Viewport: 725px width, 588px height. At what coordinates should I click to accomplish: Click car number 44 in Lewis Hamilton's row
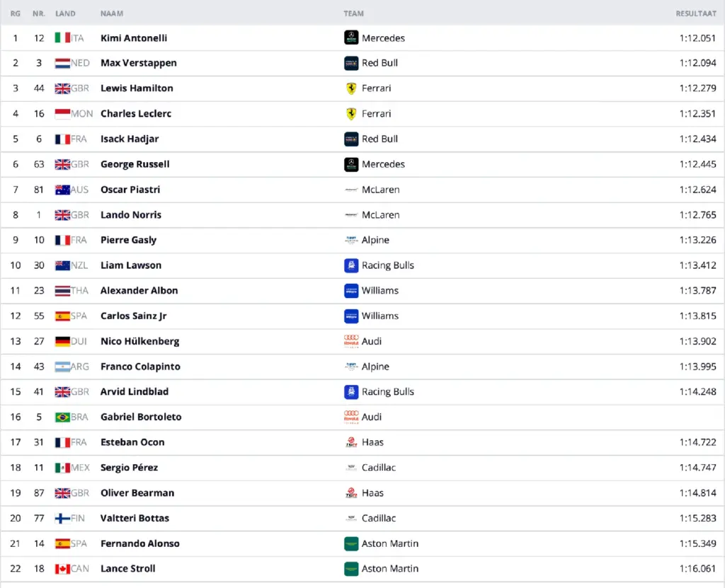pyautogui.click(x=39, y=88)
